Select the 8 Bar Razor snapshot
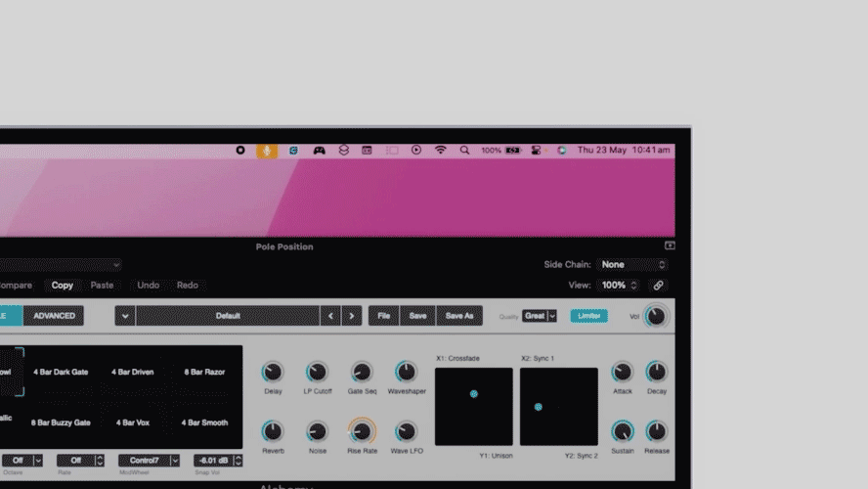Image resolution: width=868 pixels, height=489 pixels. pyautogui.click(x=204, y=372)
